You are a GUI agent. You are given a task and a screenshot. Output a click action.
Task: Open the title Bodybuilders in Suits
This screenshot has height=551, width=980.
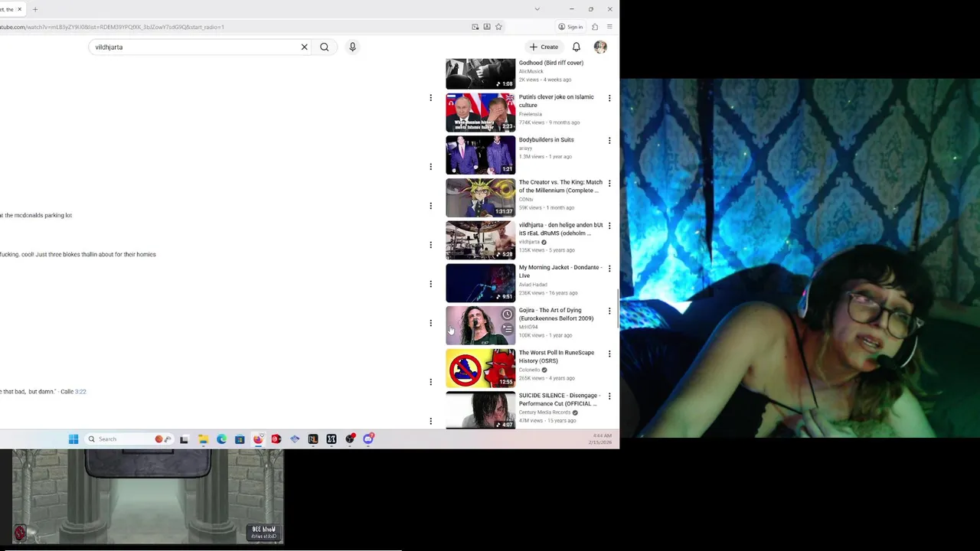[x=546, y=140]
